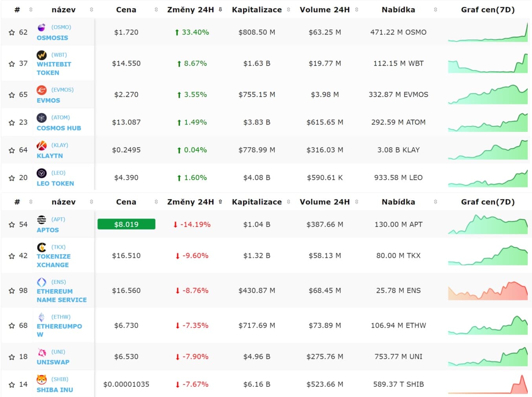Click Kapitalizace sort arrows in the losers table
The image size is (532, 397).
coord(289,202)
